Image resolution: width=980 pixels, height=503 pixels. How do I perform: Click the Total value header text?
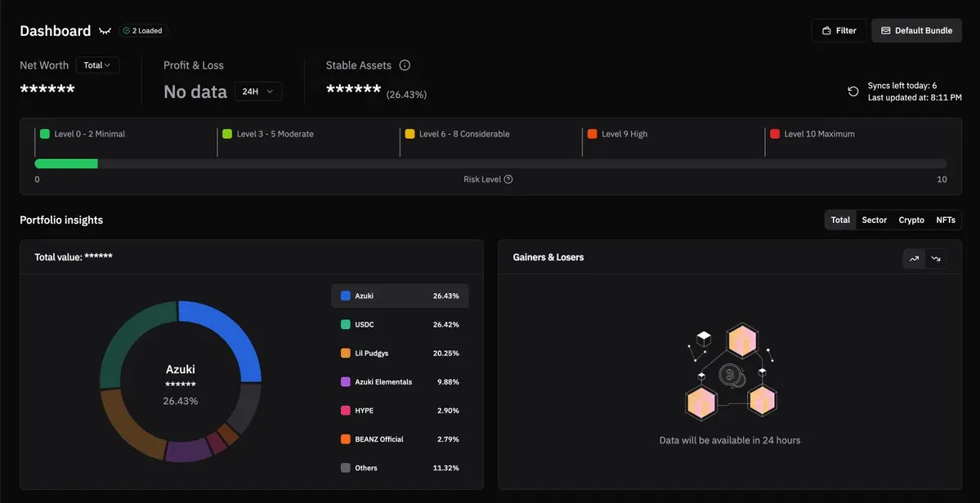point(74,256)
